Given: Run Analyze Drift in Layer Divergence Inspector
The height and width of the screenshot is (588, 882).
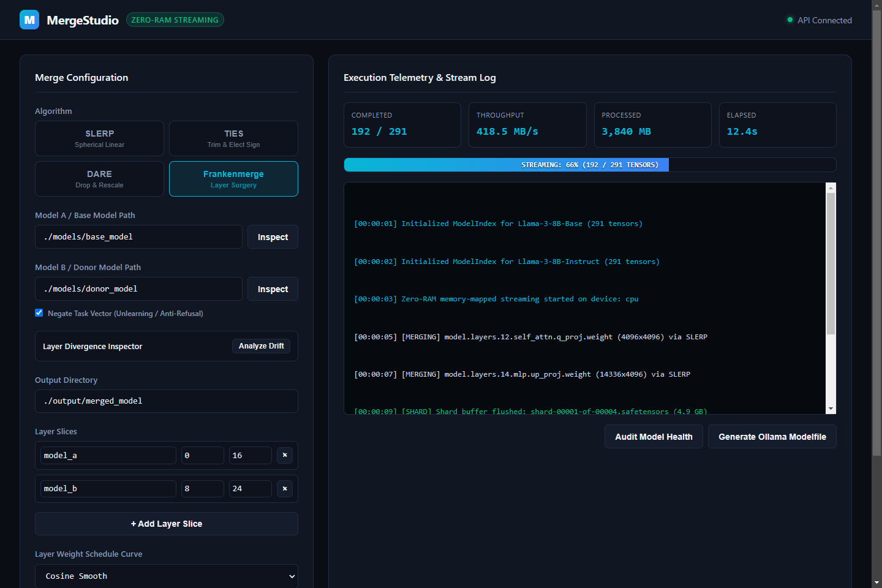Looking at the screenshot, I should (x=261, y=346).
